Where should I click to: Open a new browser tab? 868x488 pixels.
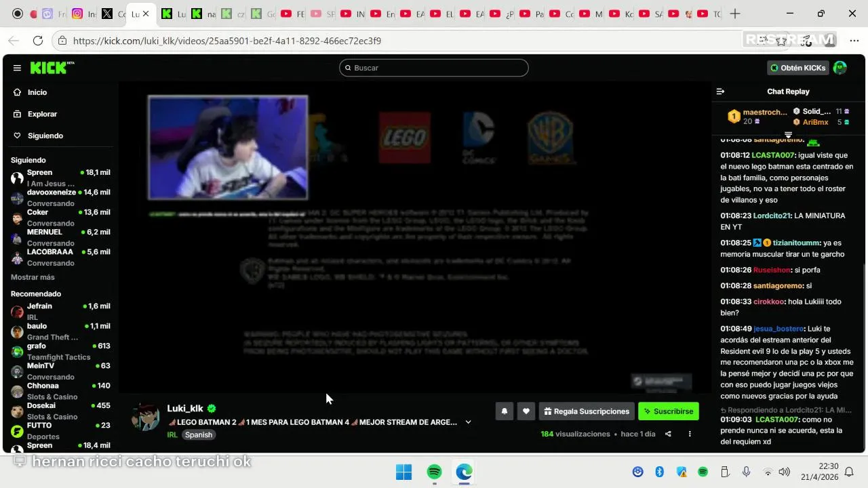(x=735, y=14)
